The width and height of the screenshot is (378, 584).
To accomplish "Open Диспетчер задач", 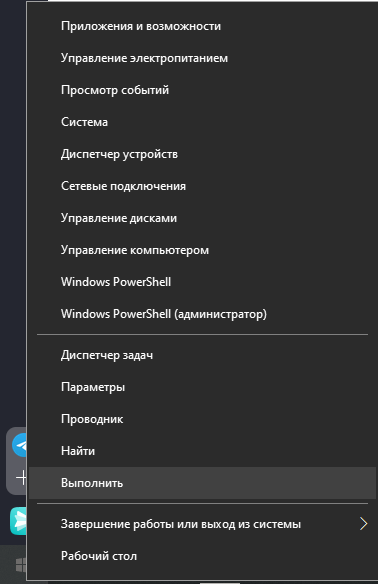I will click(107, 355).
